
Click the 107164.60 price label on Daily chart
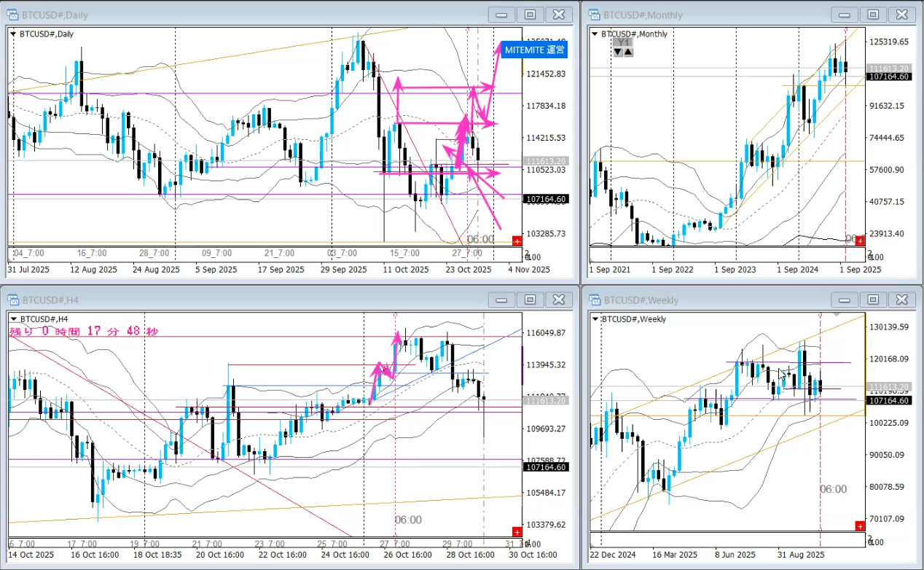[546, 198]
